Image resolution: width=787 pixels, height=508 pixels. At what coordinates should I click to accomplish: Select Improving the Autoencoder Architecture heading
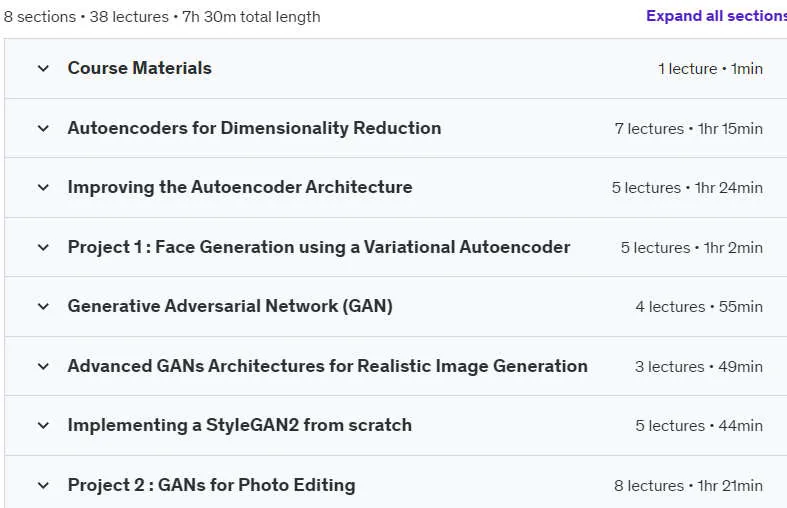[x=240, y=187]
